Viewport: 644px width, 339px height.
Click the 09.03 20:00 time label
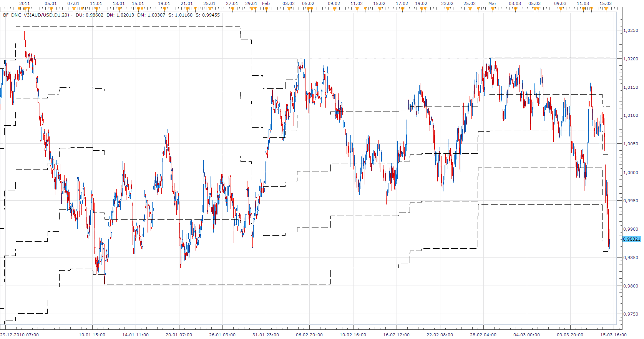570,335
